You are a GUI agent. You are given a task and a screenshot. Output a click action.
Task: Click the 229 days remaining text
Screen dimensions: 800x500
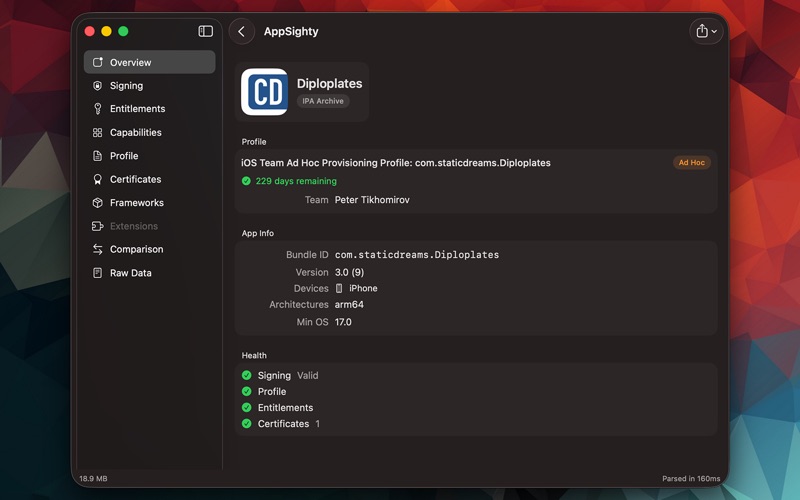(x=296, y=181)
